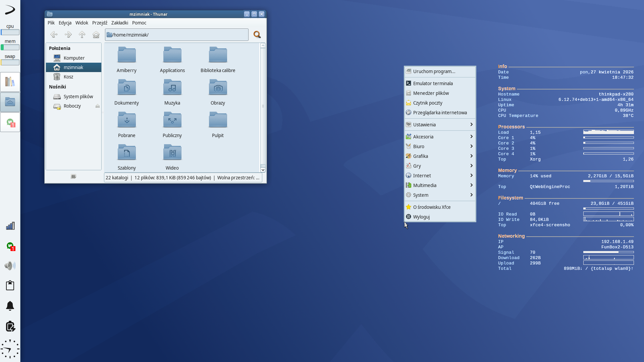This screenshot has width=644, height=362.
Task: Click the back navigation arrow
Action: (x=54, y=35)
